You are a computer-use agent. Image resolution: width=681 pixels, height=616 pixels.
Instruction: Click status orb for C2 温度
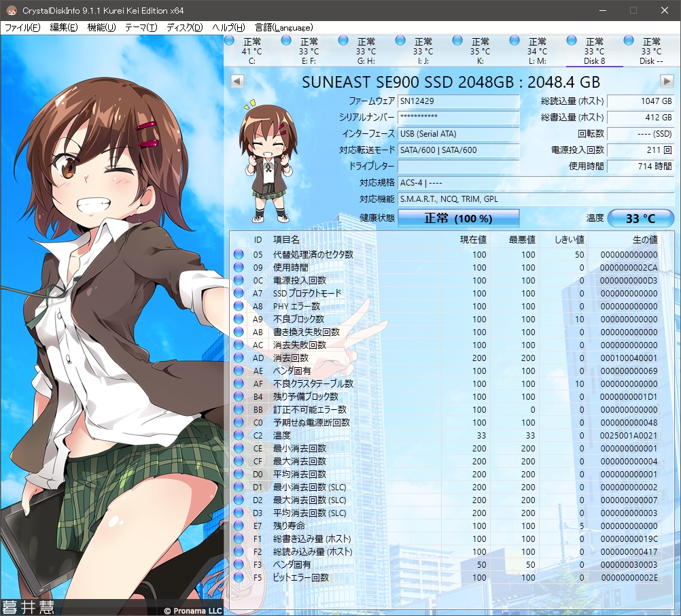click(239, 435)
